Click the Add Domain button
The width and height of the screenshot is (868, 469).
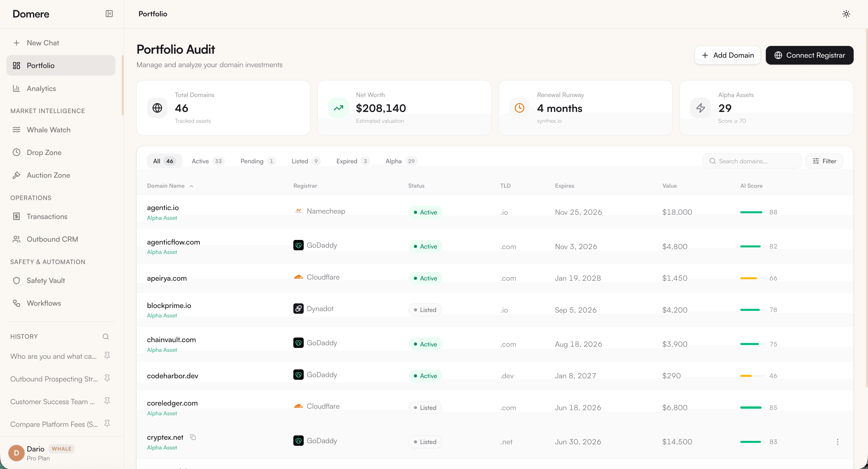727,55
